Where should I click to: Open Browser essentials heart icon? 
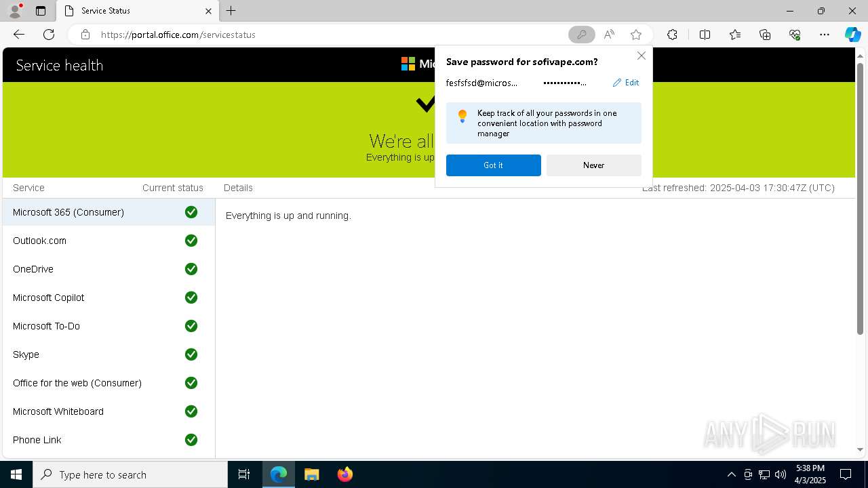click(x=795, y=35)
